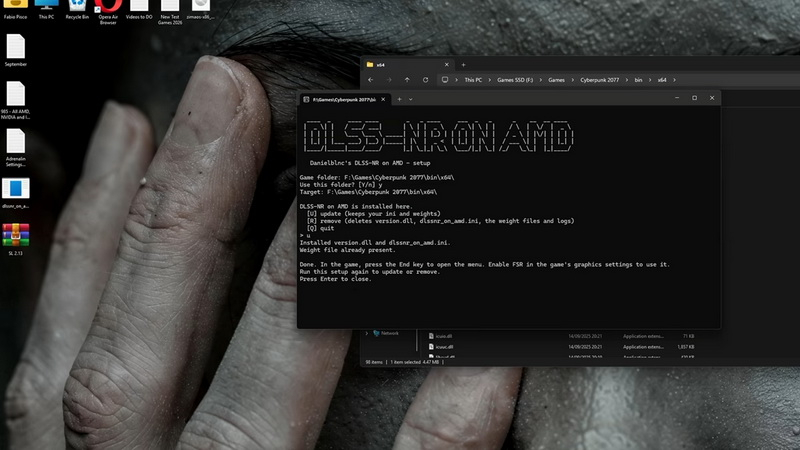The height and width of the screenshot is (450, 800).
Task: Open the terminal new-tab dropdown arrow
Action: (410, 99)
